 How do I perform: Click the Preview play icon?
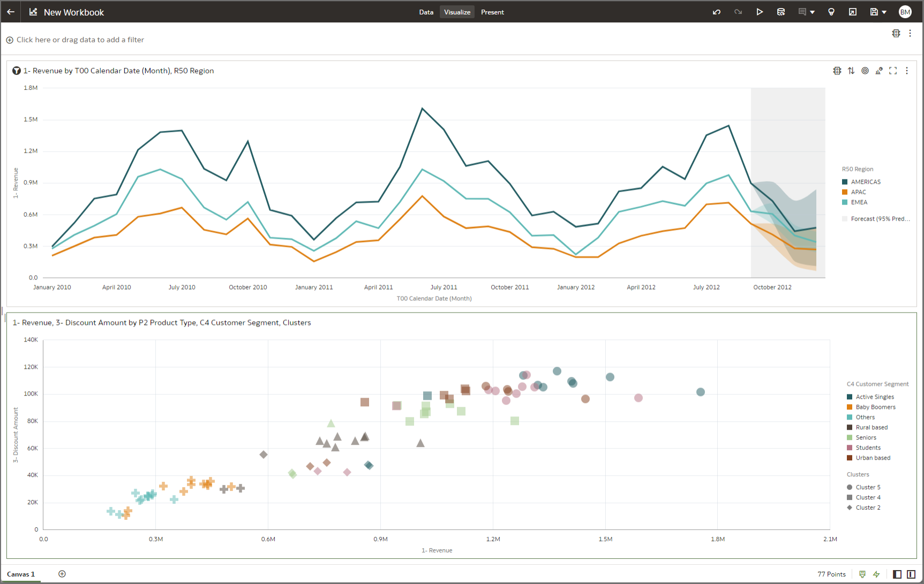(x=760, y=12)
